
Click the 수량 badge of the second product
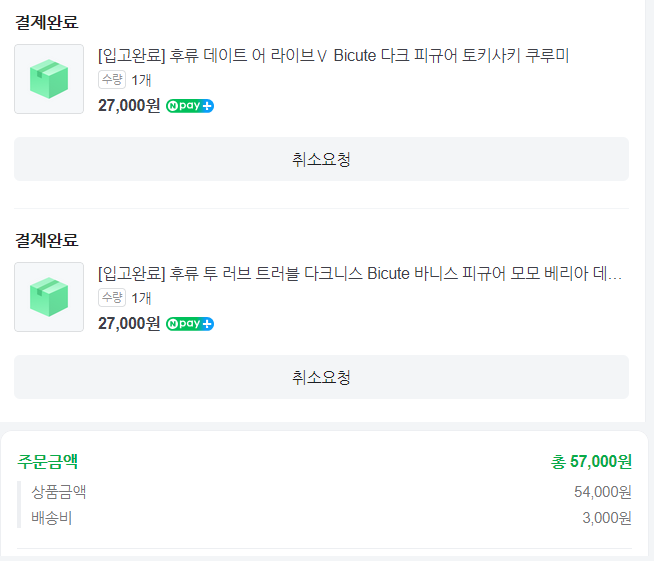[x=112, y=298]
